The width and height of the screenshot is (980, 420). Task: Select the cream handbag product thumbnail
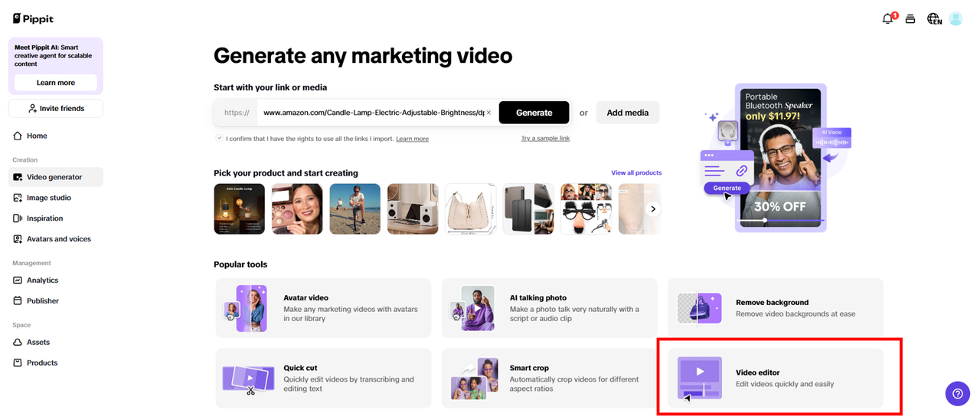click(x=471, y=208)
